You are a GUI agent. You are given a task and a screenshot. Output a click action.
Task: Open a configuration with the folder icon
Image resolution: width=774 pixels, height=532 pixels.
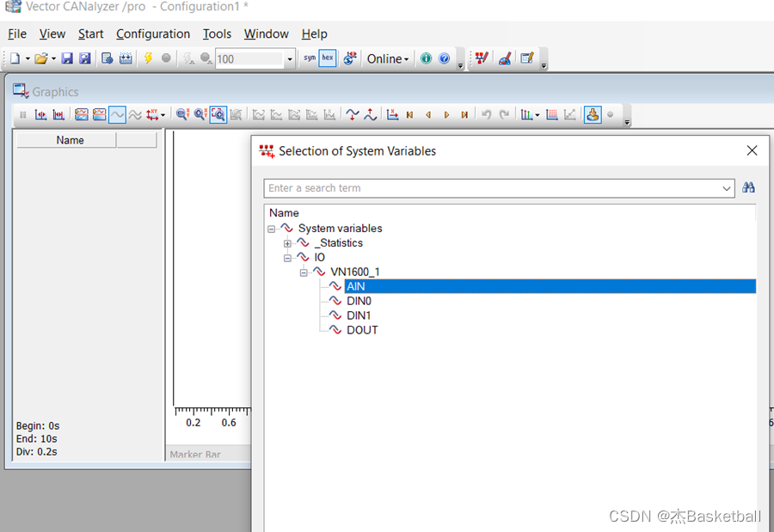[x=41, y=58]
